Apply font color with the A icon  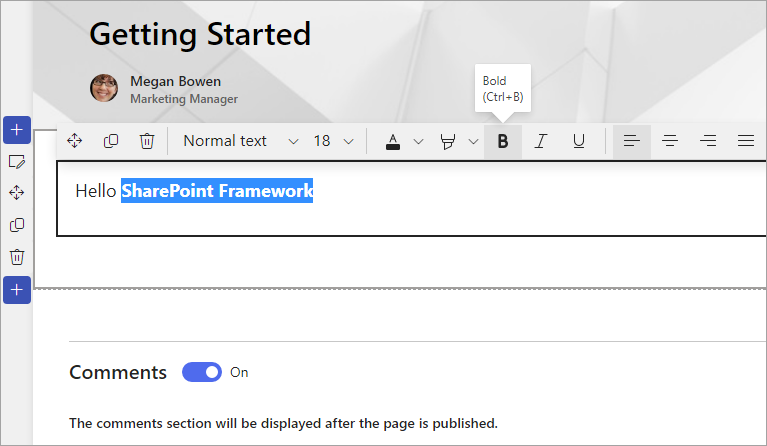393,141
